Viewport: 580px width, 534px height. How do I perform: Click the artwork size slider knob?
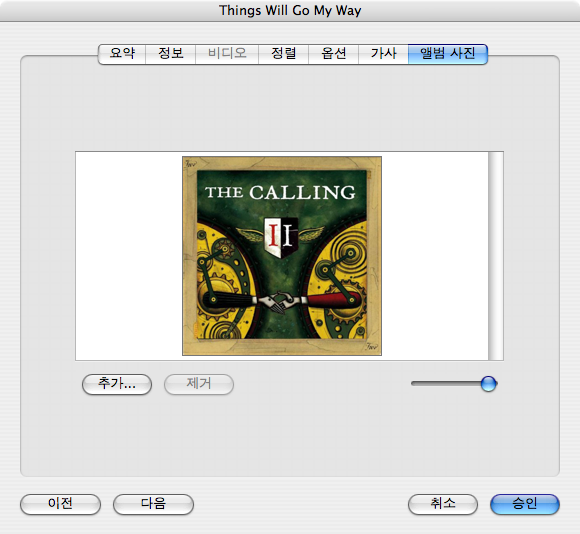tap(489, 384)
